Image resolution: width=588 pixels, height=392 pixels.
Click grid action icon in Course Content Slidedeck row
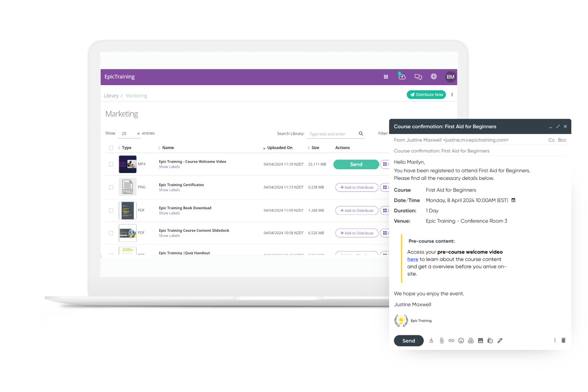[384, 233]
